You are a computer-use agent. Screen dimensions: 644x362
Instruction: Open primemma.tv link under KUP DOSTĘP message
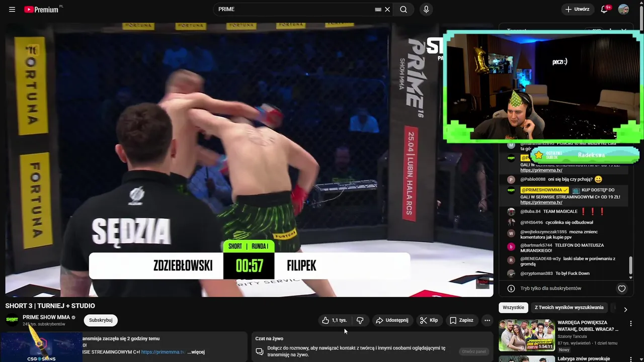point(541,203)
